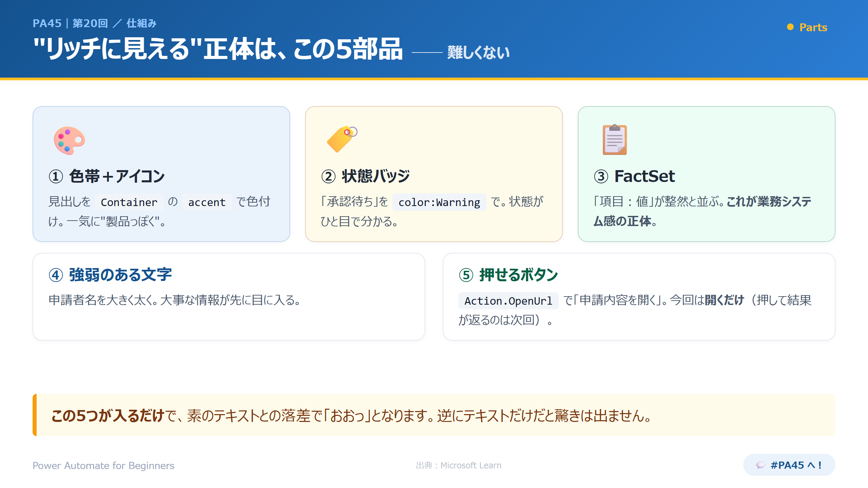Screen dimensions: 868x488
Task: Click the breadcrumb PA45｜第20回／仕組み
Action: 94,23
